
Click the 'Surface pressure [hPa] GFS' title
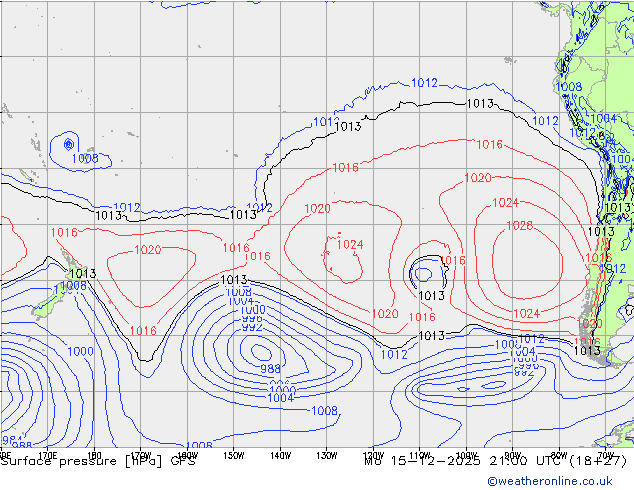[x=98, y=461]
